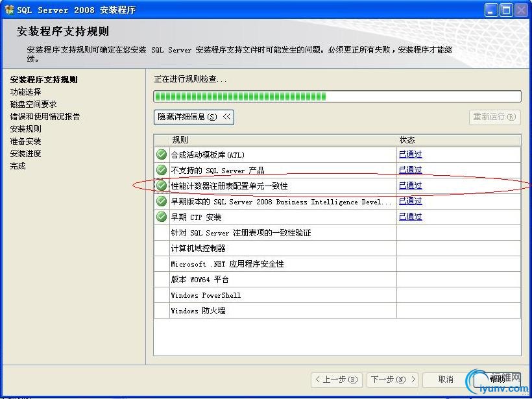Click the 重新运行(R) button
The image size is (532, 399).
point(494,117)
